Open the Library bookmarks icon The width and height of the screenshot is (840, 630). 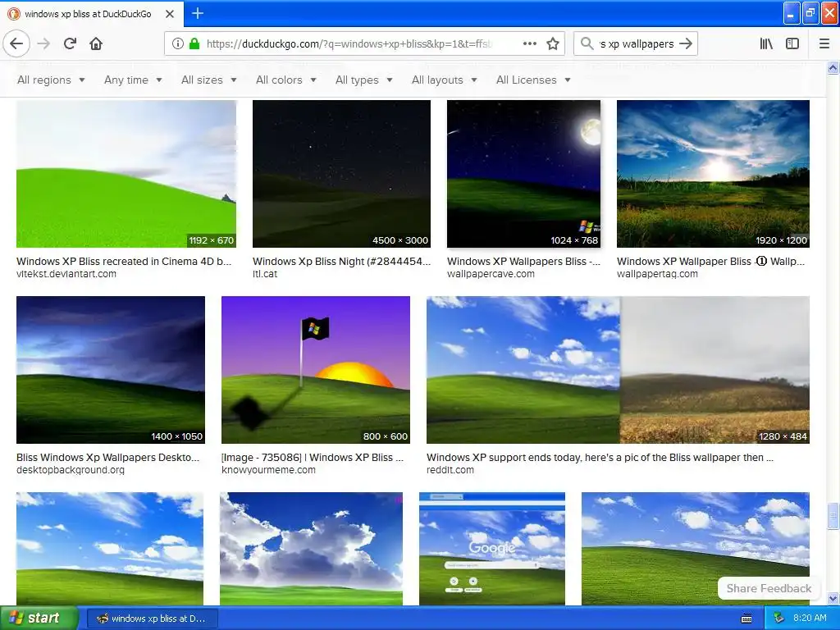pos(766,44)
